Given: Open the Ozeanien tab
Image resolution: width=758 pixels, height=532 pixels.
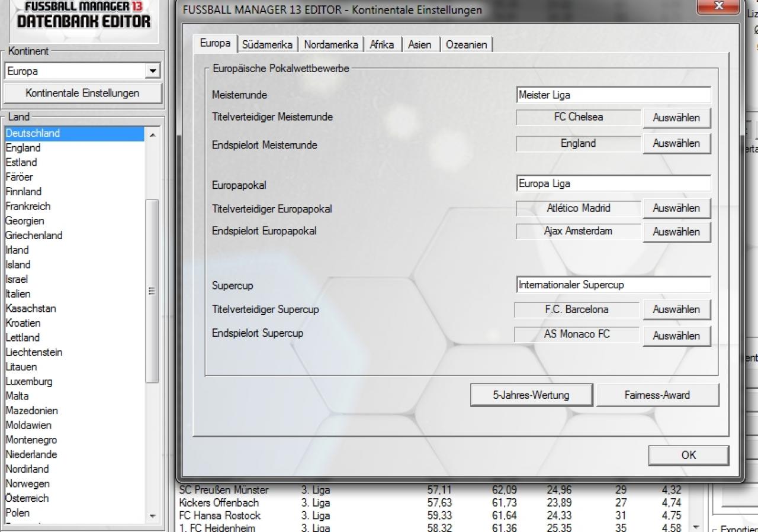Looking at the screenshot, I should [467, 44].
